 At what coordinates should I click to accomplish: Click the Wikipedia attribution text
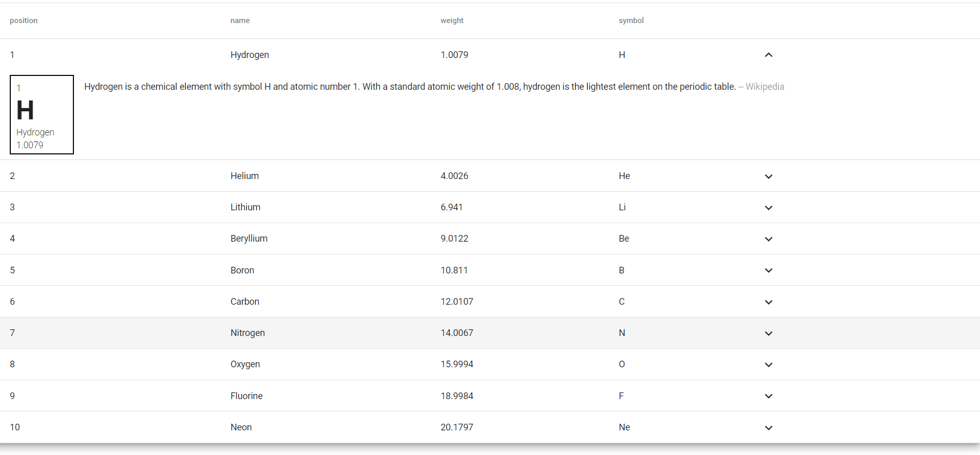pos(764,87)
